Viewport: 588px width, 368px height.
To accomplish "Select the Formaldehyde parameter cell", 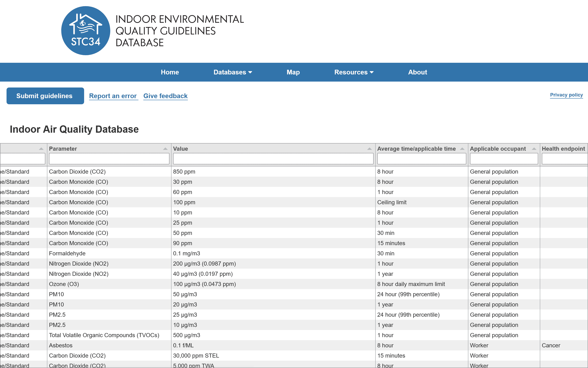I will point(109,253).
